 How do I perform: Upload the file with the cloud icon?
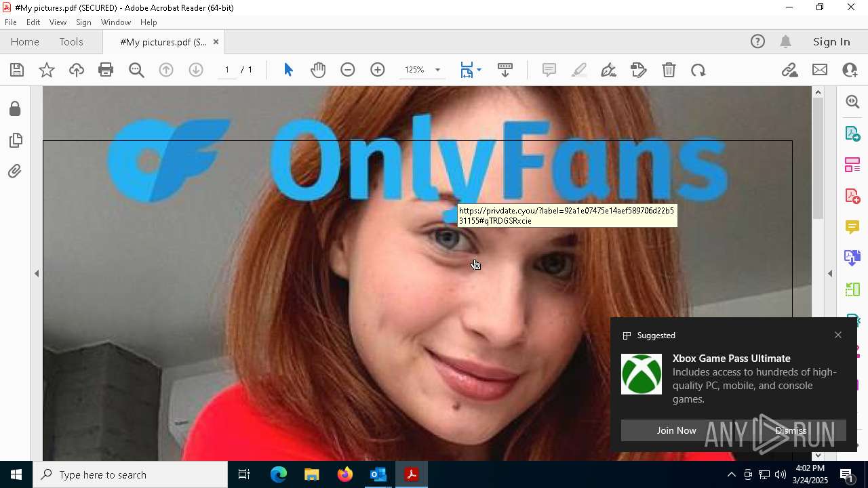[x=77, y=70]
